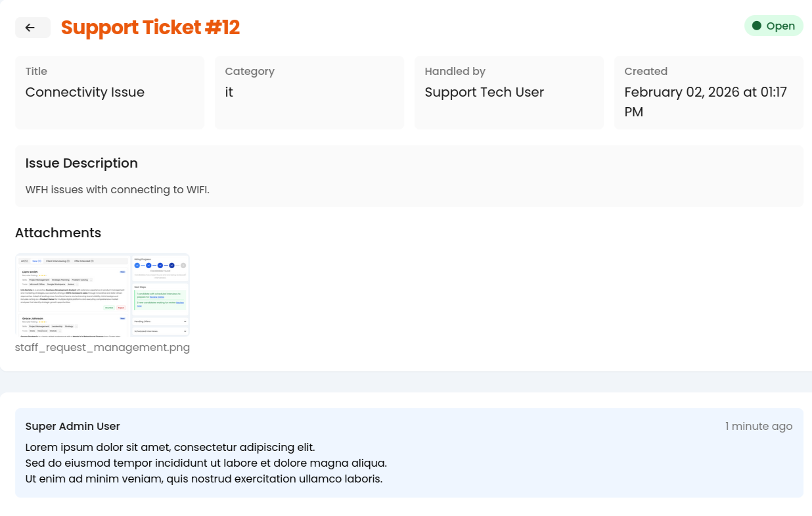The image size is (812, 516).
Task: Click the "1 minute ago" comment timestamp
Action: 758,427
